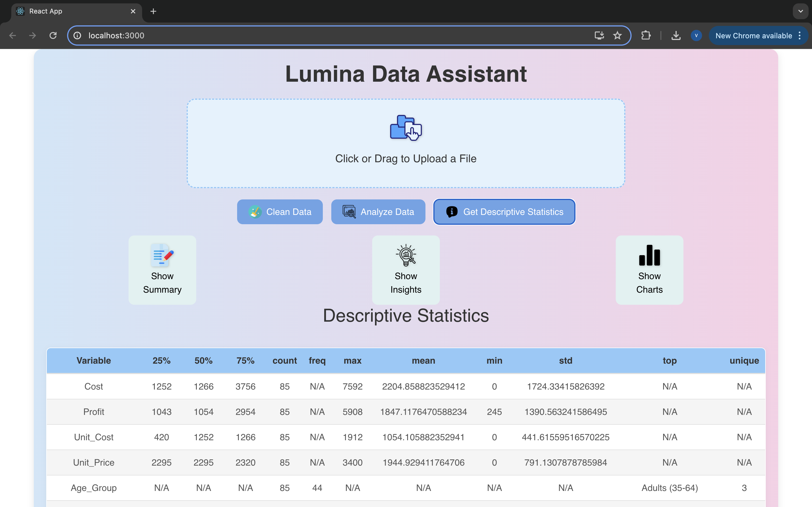The height and width of the screenshot is (507, 812).
Task: Open a new browser tab
Action: pyautogui.click(x=153, y=11)
